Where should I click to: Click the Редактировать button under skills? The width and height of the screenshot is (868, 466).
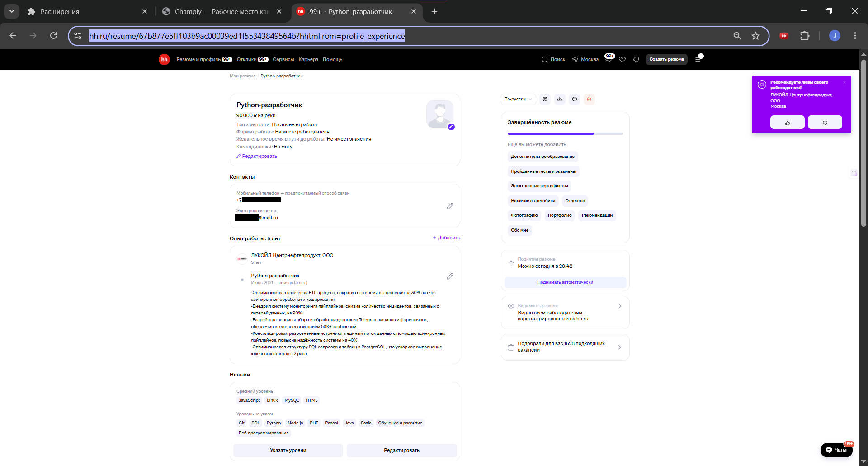[x=401, y=450]
